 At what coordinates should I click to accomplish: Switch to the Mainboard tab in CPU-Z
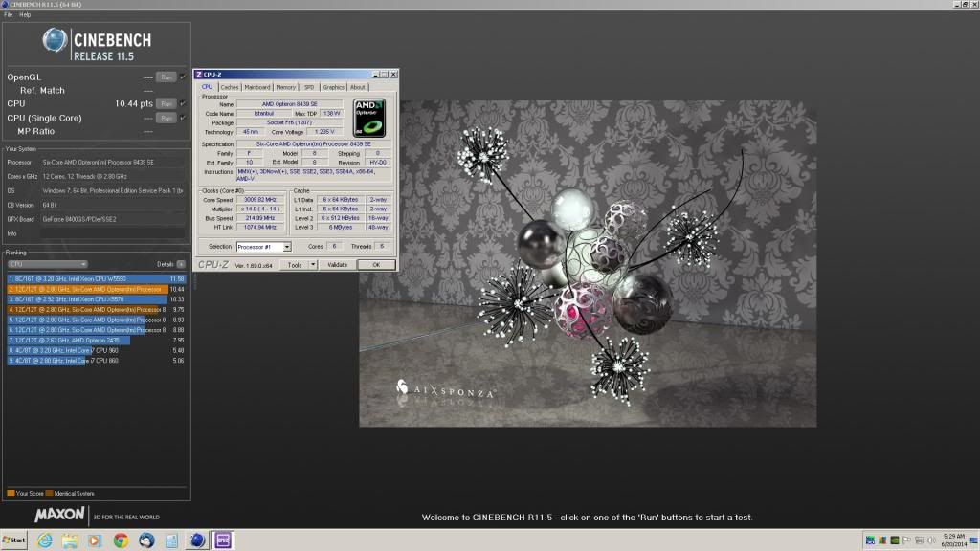(x=259, y=87)
